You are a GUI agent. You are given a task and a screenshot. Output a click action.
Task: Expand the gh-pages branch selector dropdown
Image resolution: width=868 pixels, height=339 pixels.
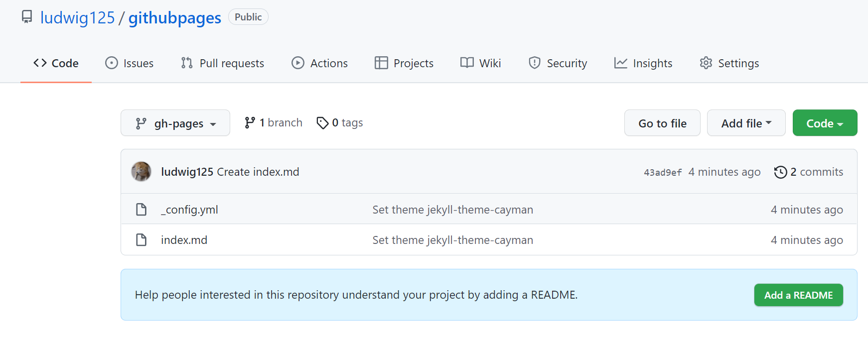[x=175, y=123]
